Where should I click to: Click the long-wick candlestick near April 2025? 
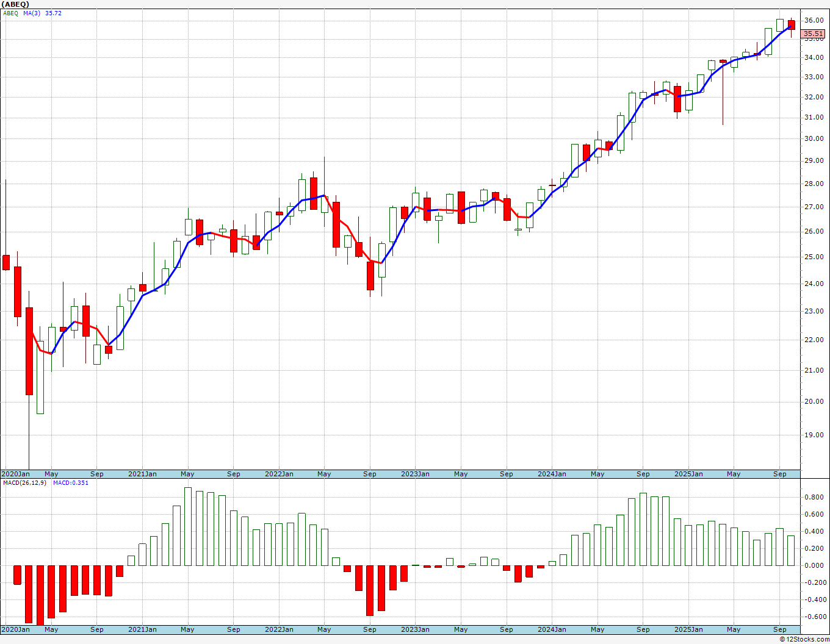723,91
